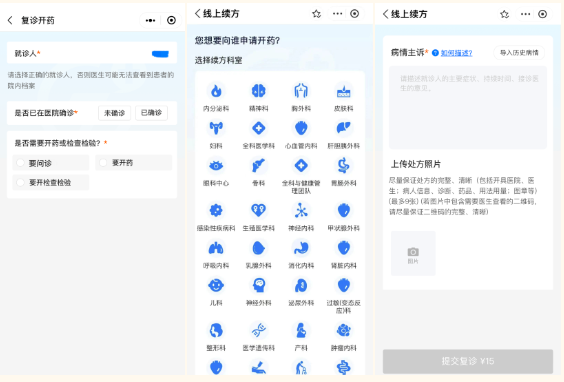Image resolution: width=564 pixels, height=382 pixels.
Task: Select the 内分泌科 flame icon
Action: coord(216,91)
